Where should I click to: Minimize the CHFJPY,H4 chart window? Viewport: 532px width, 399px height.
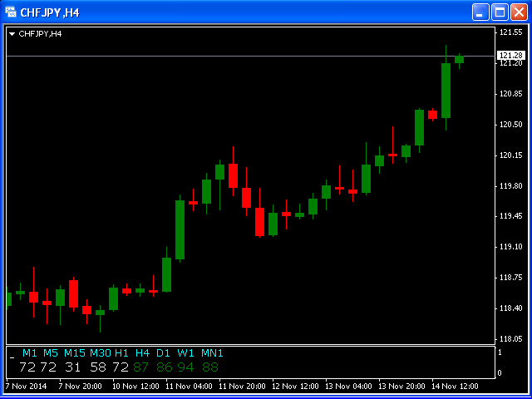coord(480,12)
